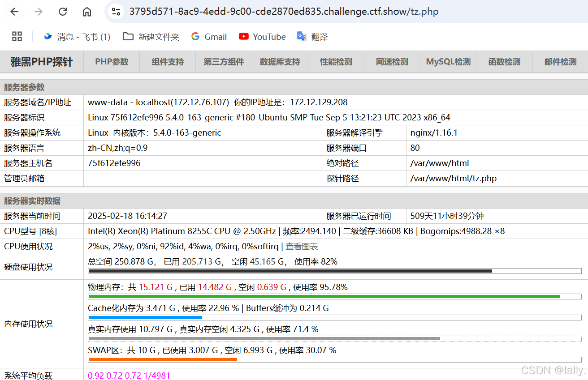Open the YouTube bookmark
The width and height of the screenshot is (588, 380).
[262, 37]
